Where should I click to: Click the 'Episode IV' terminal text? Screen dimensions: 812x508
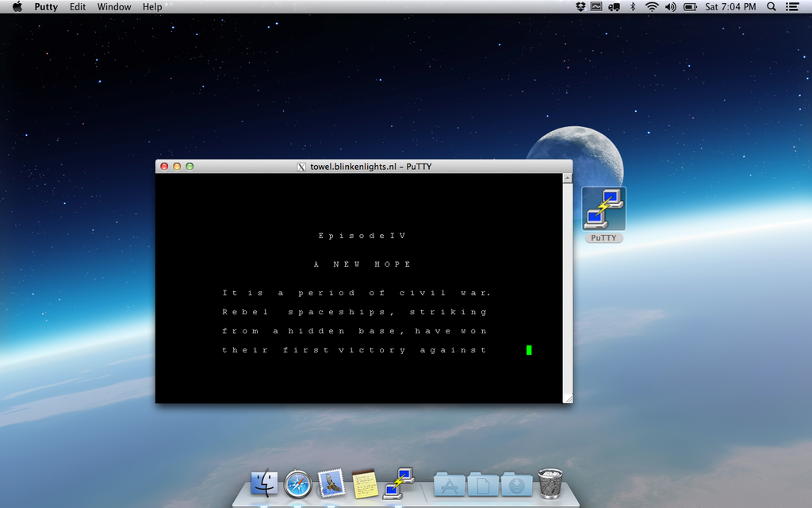coord(362,236)
